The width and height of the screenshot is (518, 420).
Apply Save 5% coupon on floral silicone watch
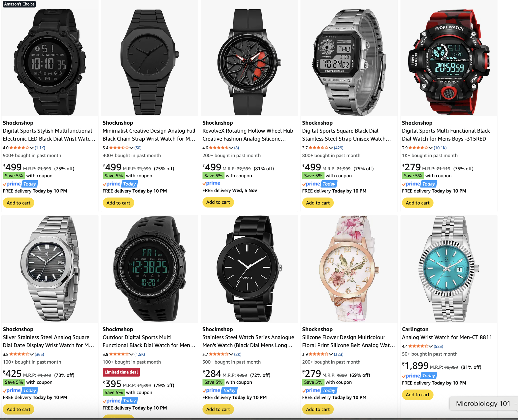313,382
